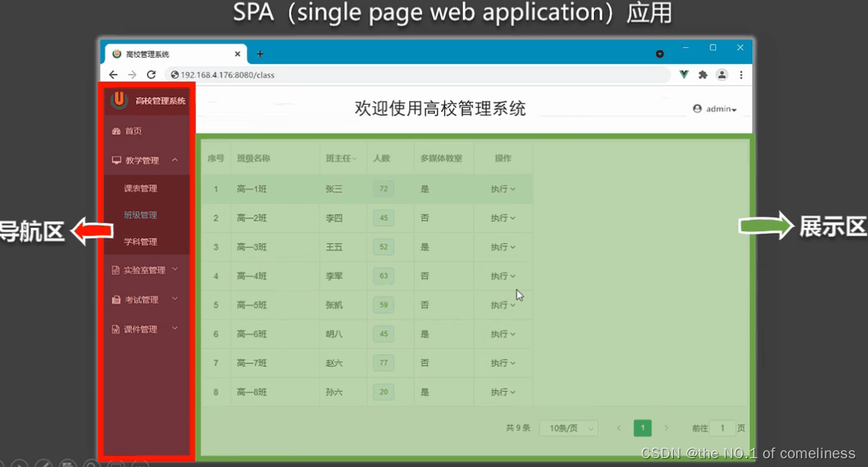Click the browser extensions puzzle icon
The width and height of the screenshot is (868, 467).
pos(703,74)
